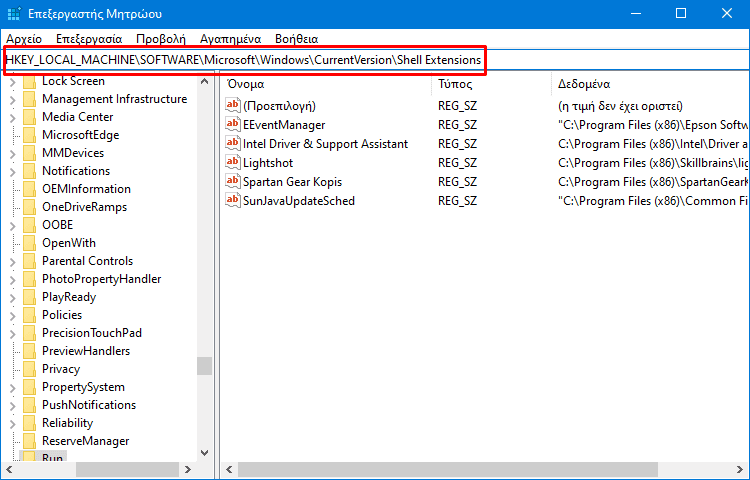Select the EEventManager registry value icon
Screen dimensions: 750x480
click(x=232, y=124)
